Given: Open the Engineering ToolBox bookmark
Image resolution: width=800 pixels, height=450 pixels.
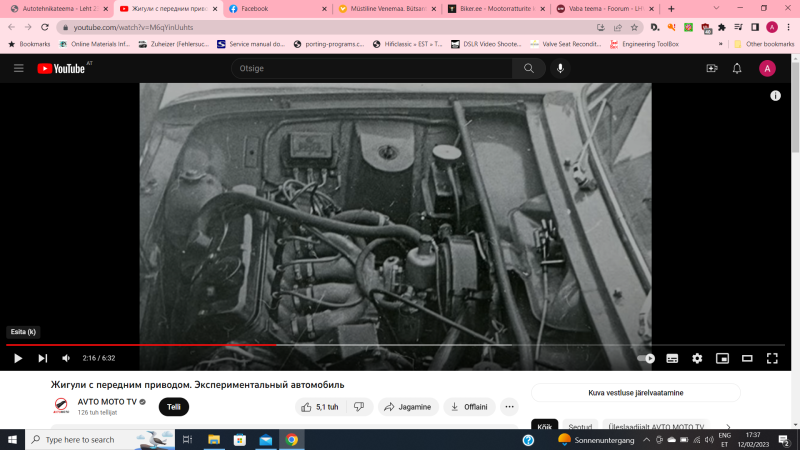Looking at the screenshot, I should coord(644,44).
